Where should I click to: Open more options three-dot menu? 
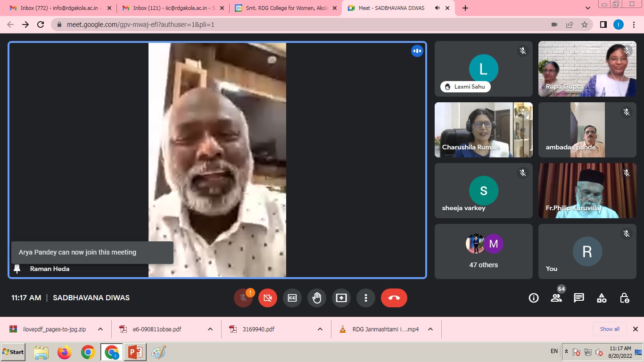pos(366,298)
